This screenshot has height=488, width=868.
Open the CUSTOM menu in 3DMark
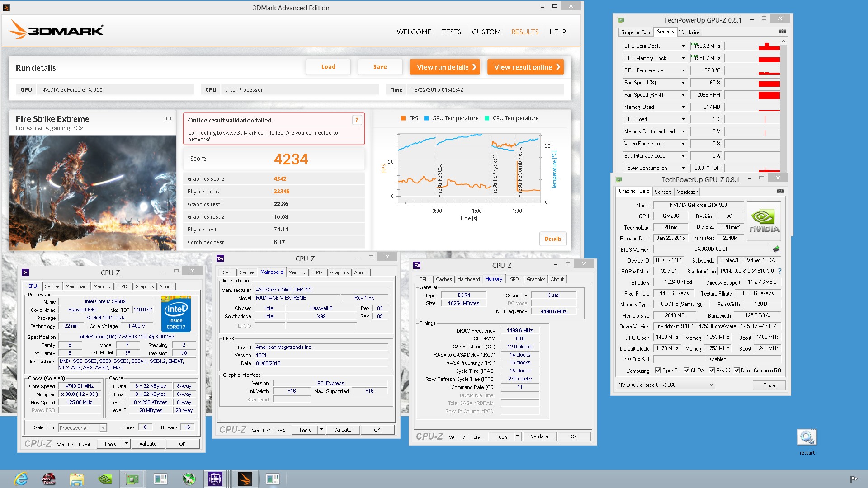[x=486, y=32]
